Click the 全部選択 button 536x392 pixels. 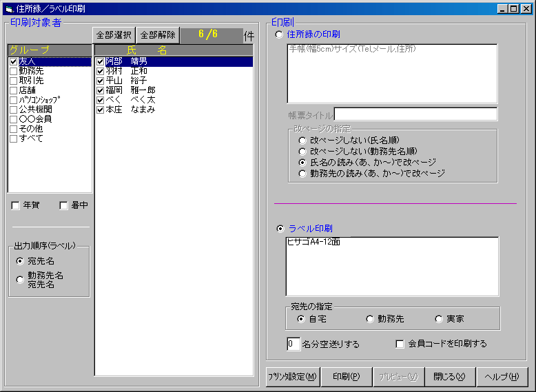[x=114, y=35]
